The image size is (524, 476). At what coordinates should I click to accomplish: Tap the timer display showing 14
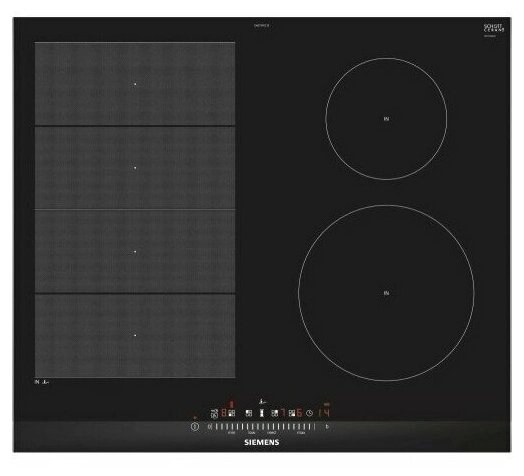[324, 413]
